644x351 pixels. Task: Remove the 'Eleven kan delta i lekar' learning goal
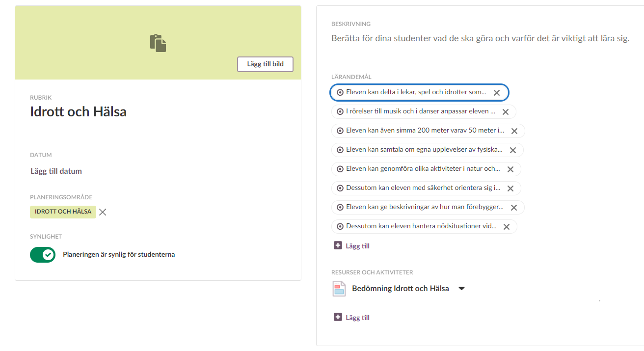tap(496, 93)
